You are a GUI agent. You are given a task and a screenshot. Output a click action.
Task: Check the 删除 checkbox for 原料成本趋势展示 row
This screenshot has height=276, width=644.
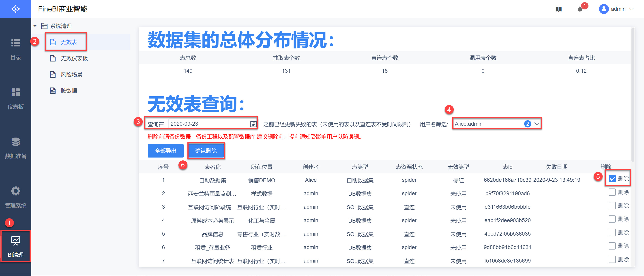pos(612,219)
